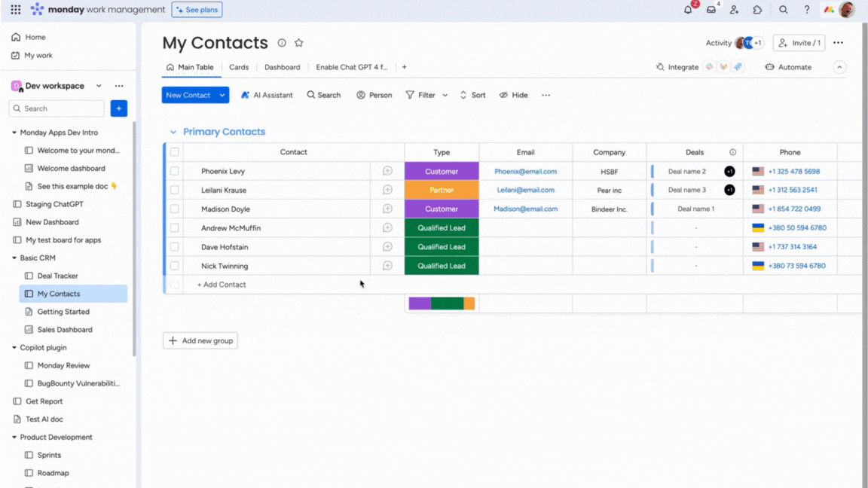Open the inbox tray icon
868x488 pixels.
(x=711, y=9)
